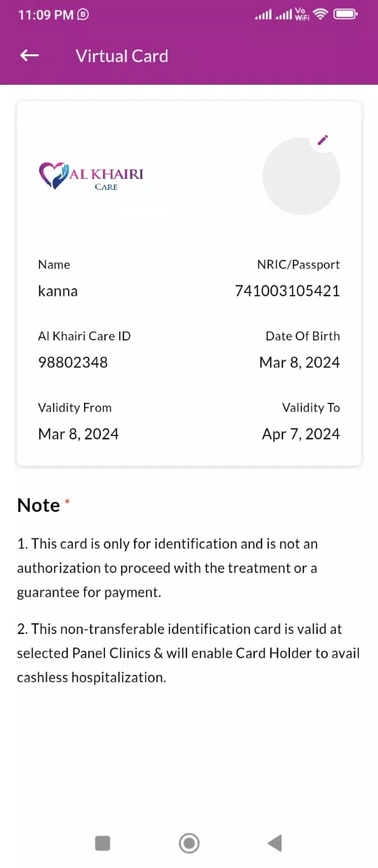The width and height of the screenshot is (378, 868).
Task: Tap Al Khairi Care ID 98802348
Action: pyautogui.click(x=72, y=362)
